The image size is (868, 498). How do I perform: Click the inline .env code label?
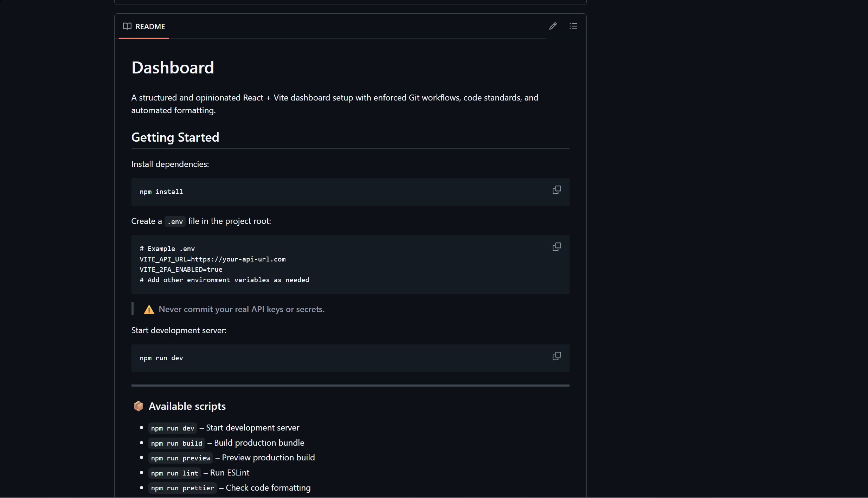pos(175,221)
